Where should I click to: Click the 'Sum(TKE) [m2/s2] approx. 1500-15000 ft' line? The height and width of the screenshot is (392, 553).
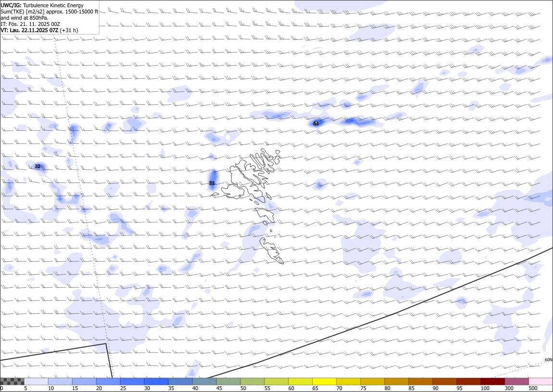coord(50,12)
